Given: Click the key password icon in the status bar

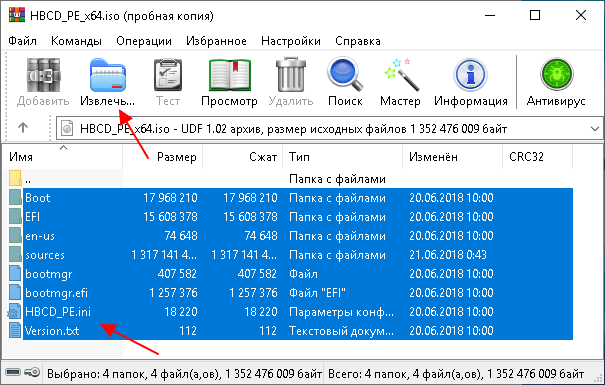Looking at the screenshot, I should tap(32, 372).
